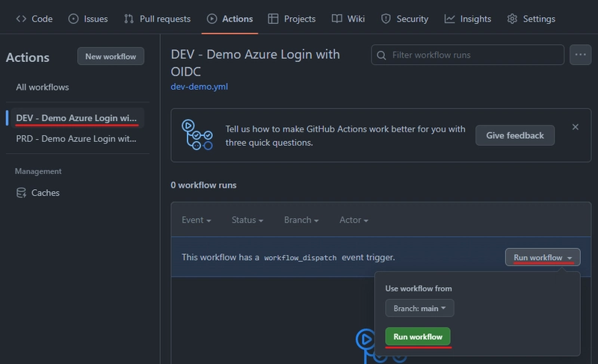598x364 pixels.
Task: Select the PRD - Demo Azure Login workflow
Action: [x=76, y=139]
